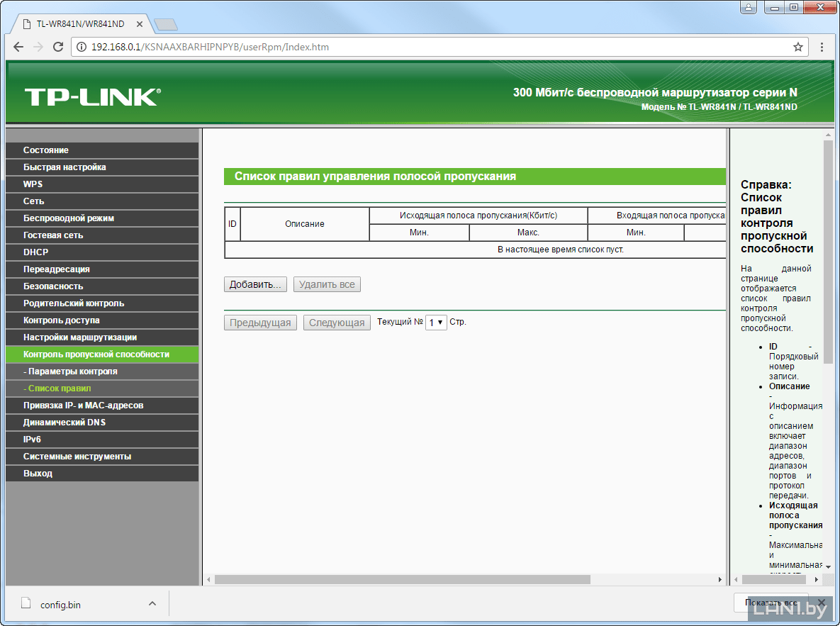
Task: Click the Chrome user profile icon
Action: [x=749, y=7]
